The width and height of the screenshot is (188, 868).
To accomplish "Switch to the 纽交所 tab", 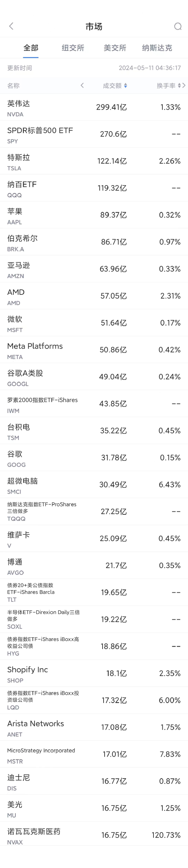I will (73, 48).
